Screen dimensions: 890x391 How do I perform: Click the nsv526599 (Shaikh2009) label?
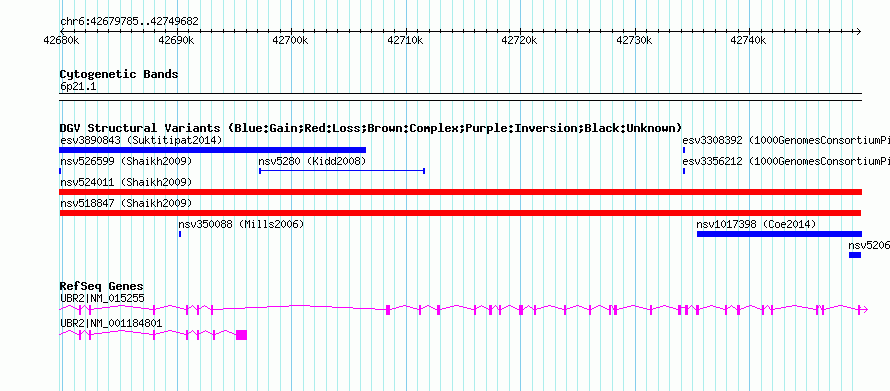[x=126, y=161]
